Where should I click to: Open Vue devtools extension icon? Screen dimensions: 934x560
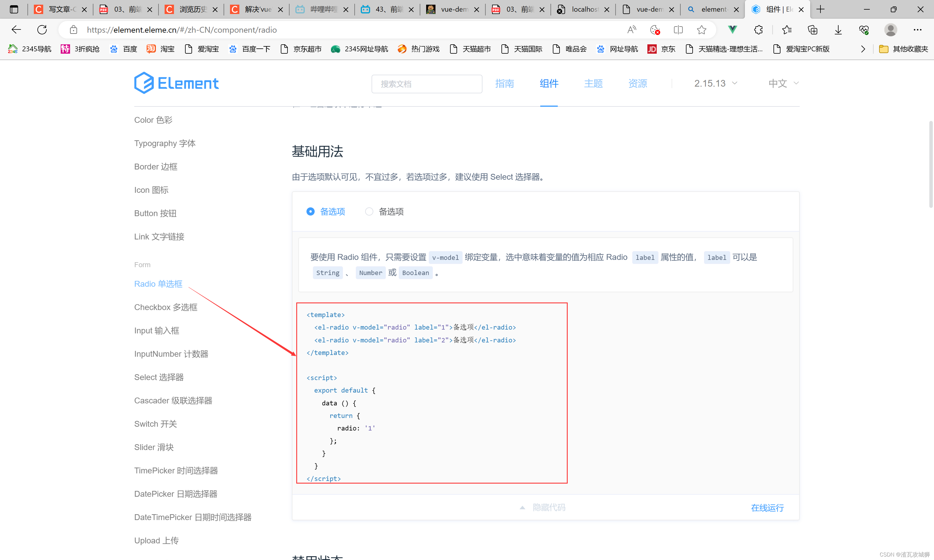732,30
